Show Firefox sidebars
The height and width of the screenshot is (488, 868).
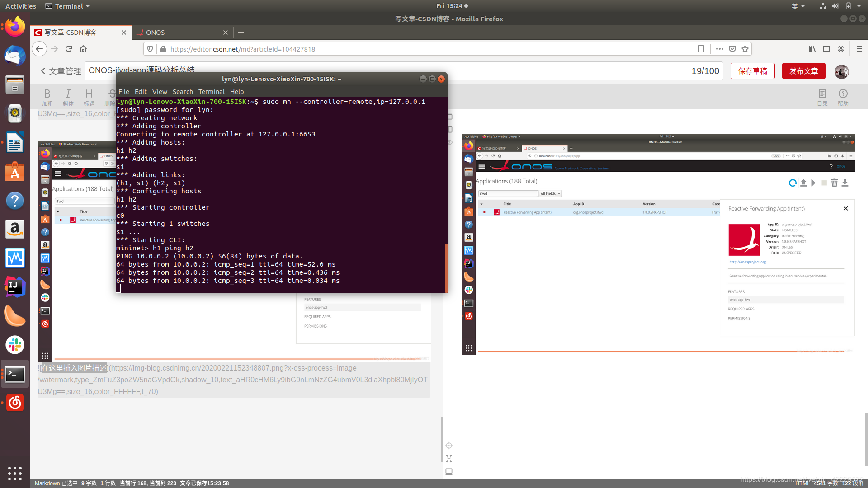[826, 49]
